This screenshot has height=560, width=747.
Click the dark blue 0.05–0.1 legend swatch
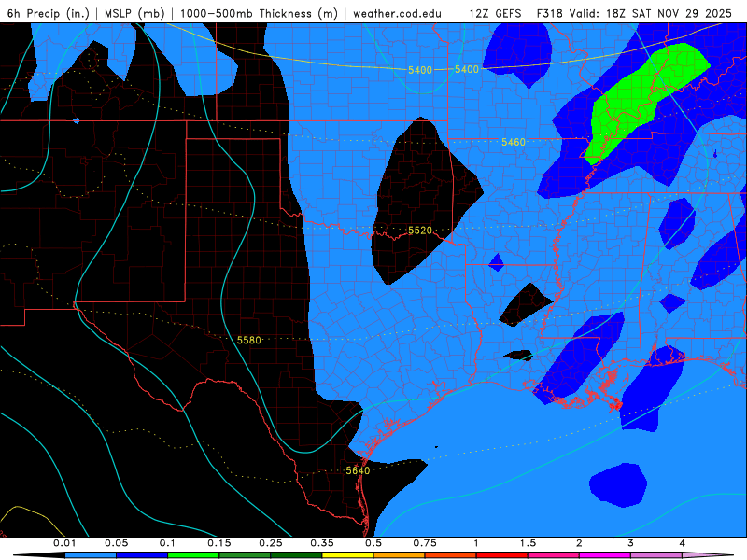142,555
